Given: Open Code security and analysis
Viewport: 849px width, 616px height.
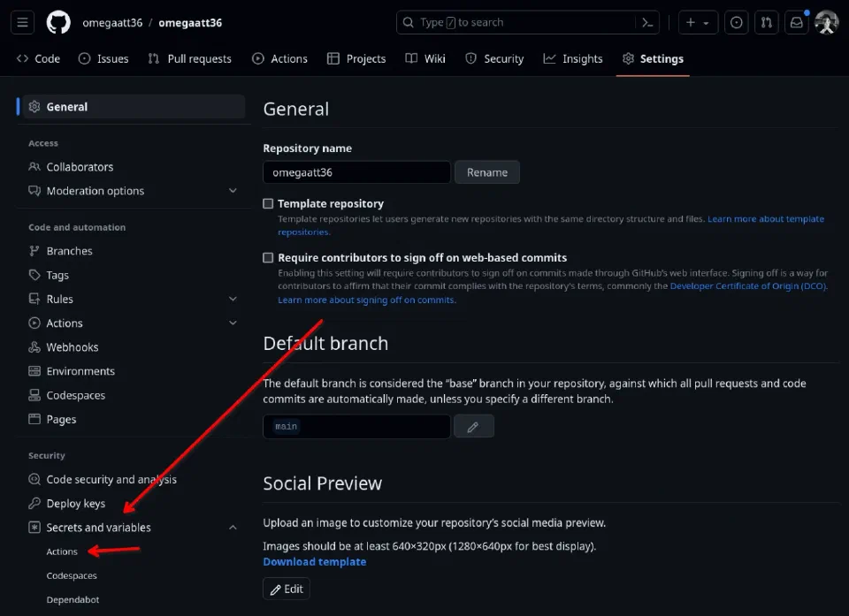Looking at the screenshot, I should click(x=133, y=479).
